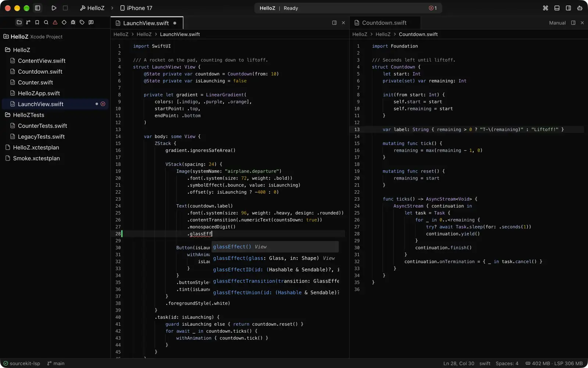588x368 pixels.
Task: Open HelloZ.xctestplan file
Action: [55, 148]
